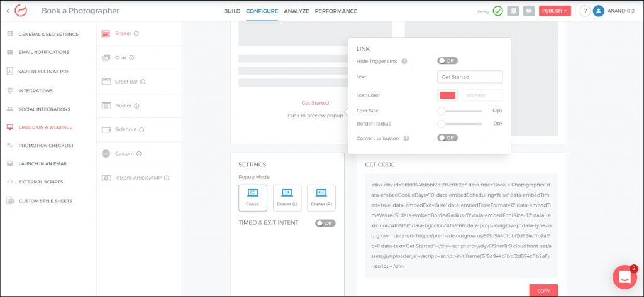Switch to the Build tab
This screenshot has height=297, width=644.
pos(232,11)
